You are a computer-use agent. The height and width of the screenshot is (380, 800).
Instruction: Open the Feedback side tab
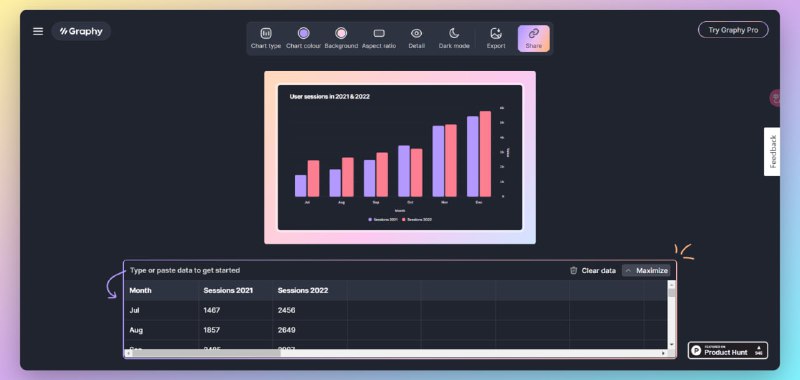coord(772,151)
